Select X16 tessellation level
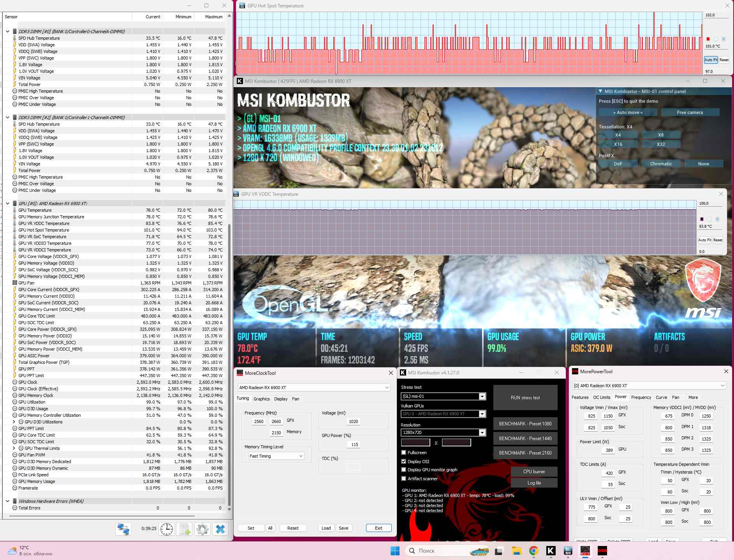 618,144
